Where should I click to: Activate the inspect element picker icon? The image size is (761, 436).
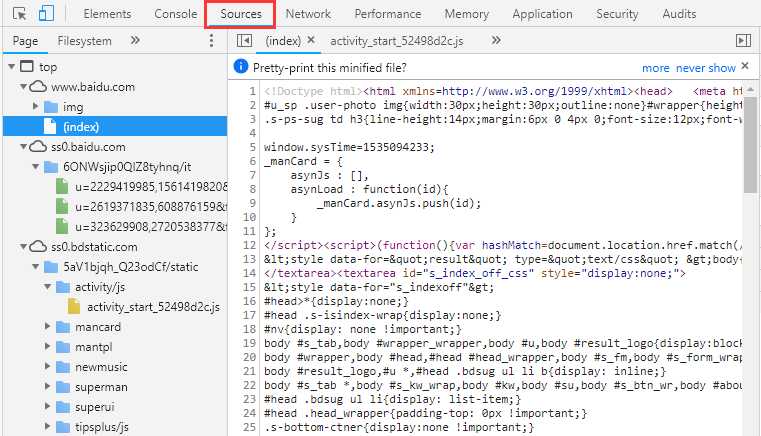pos(19,14)
